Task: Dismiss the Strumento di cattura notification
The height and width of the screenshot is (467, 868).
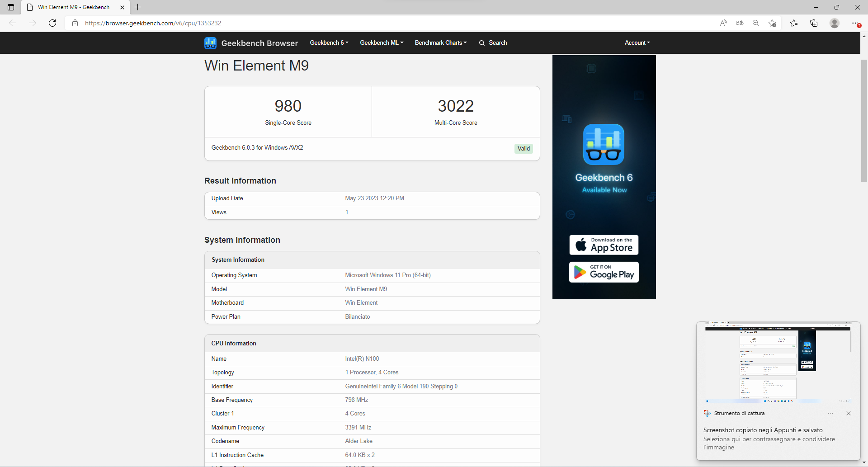Action: (x=849, y=413)
